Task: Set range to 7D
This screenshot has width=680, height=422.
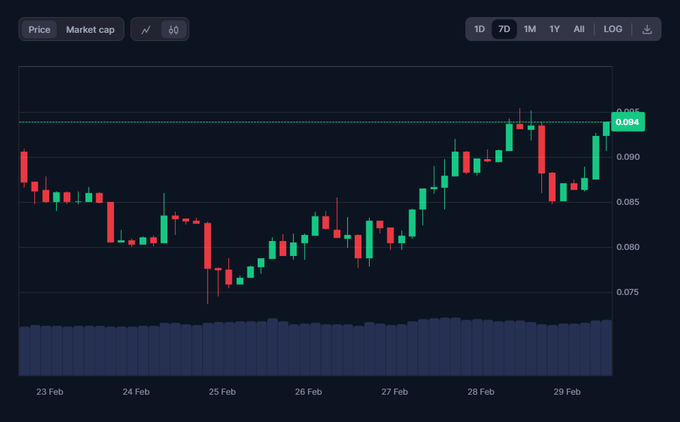Action: pos(504,29)
